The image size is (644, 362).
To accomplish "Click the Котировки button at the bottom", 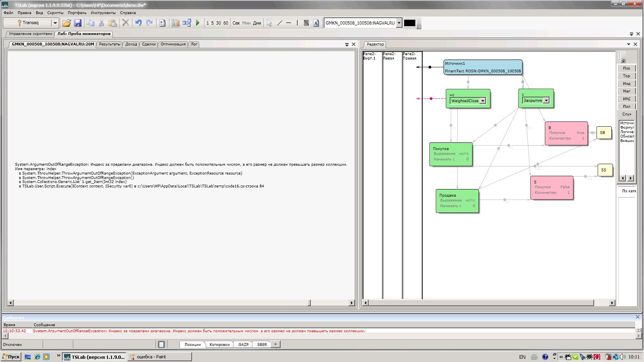I will coord(219,344).
